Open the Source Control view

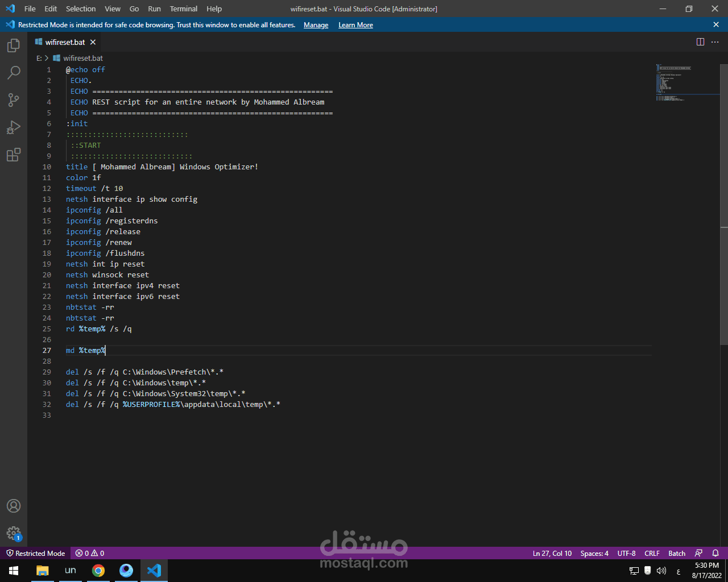coord(14,100)
